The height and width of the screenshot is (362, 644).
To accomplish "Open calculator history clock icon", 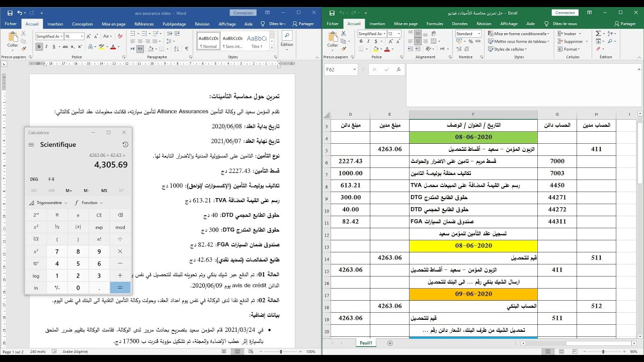I will [x=125, y=144].
